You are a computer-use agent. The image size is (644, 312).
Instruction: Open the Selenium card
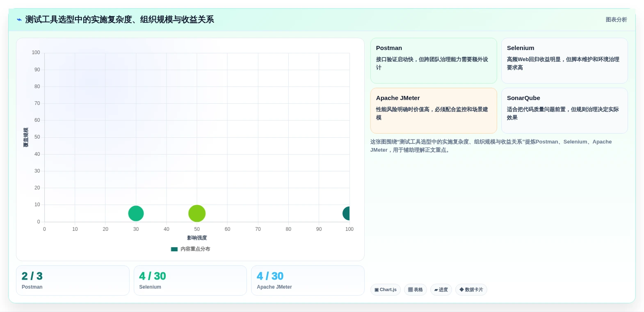coord(564,61)
